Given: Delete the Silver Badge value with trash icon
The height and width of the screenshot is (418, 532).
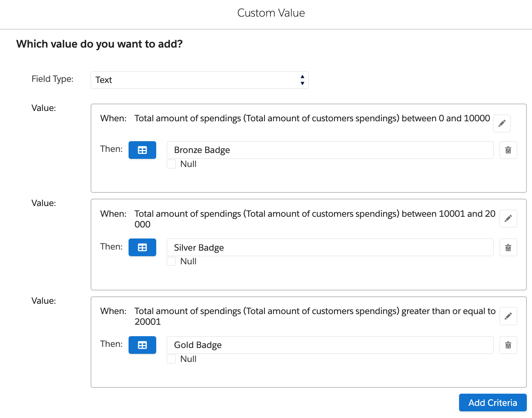Looking at the screenshot, I should tap(508, 247).
